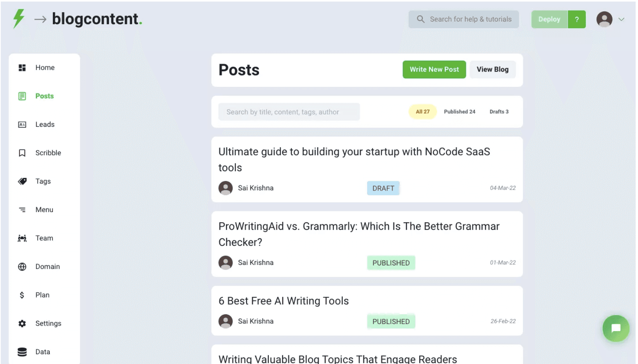Select the All 27 filter tab

coord(422,112)
